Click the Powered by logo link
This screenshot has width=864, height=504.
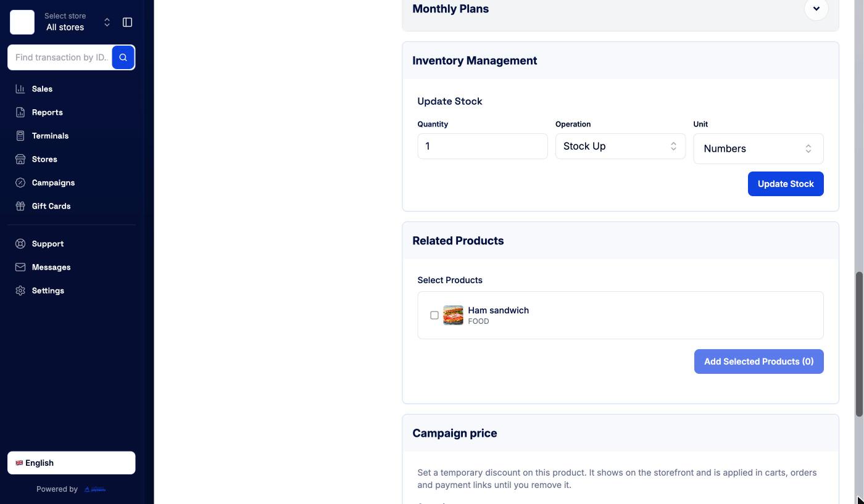[x=95, y=489]
